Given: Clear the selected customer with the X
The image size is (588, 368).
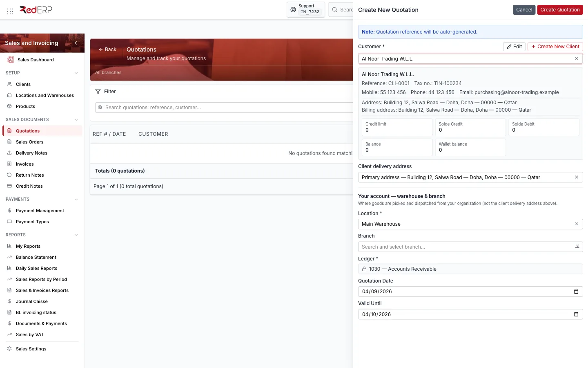Looking at the screenshot, I should (x=577, y=58).
